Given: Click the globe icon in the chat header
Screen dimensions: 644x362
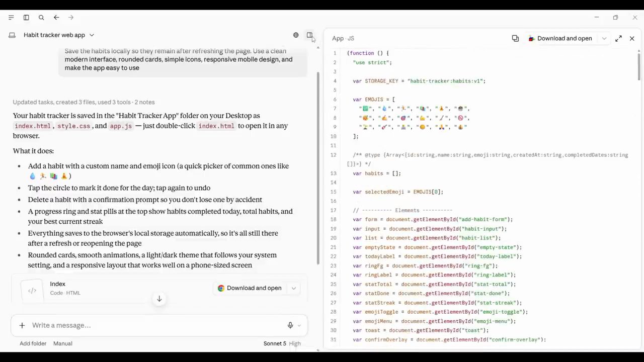Looking at the screenshot, I should click(296, 35).
